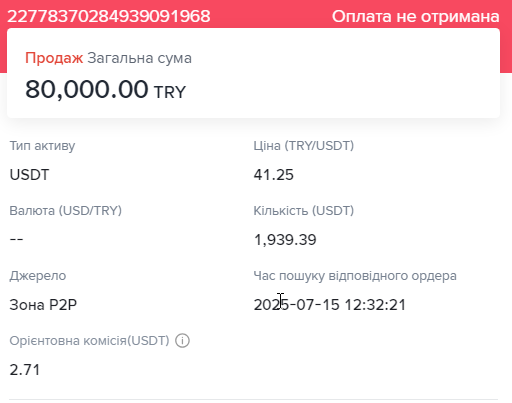Viewport: 512px width, 403px height.
Task: Click the 41.25 price value
Action: 274,175
